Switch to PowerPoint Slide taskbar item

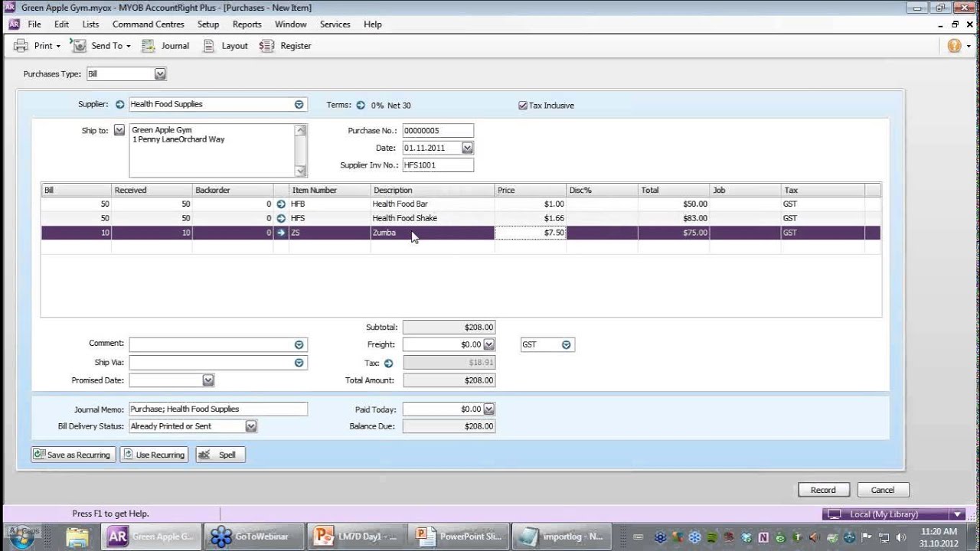(x=458, y=536)
